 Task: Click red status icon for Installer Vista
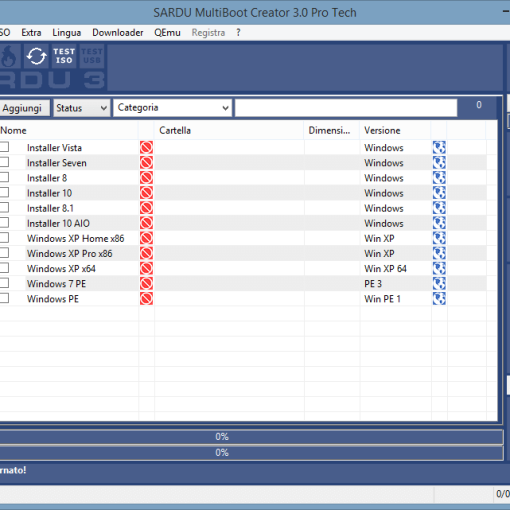point(146,147)
